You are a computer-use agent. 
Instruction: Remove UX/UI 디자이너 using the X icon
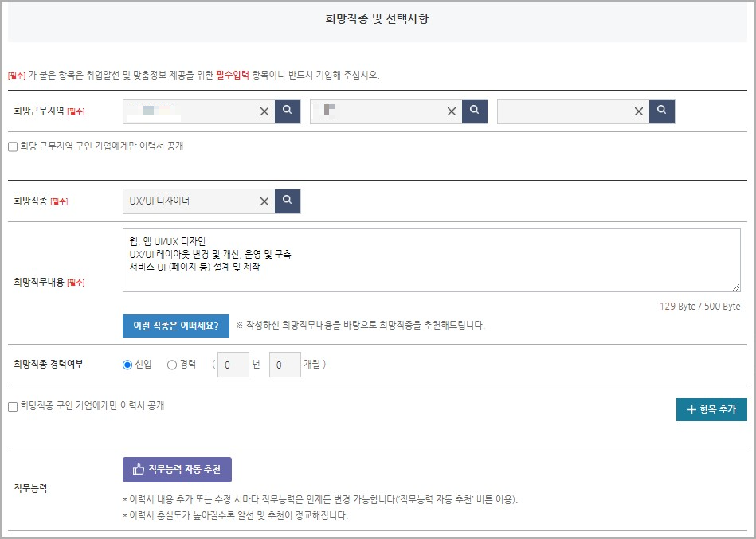tap(264, 201)
